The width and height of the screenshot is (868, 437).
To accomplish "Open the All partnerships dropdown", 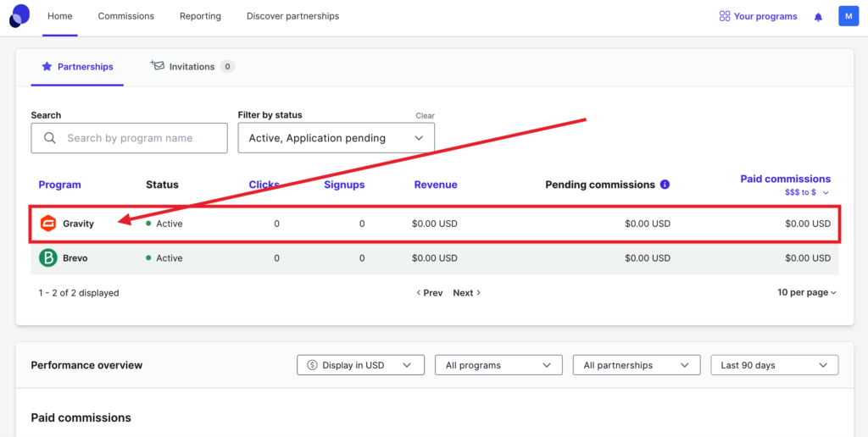I will click(636, 365).
